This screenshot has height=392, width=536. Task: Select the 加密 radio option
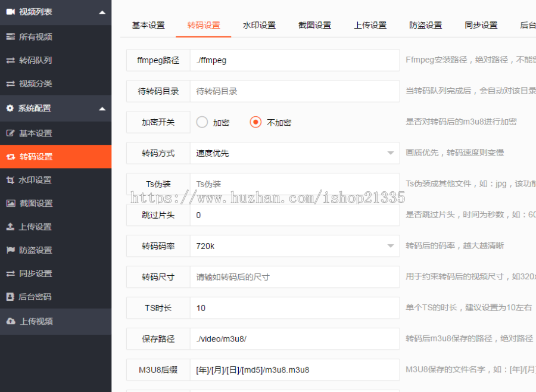(x=202, y=122)
